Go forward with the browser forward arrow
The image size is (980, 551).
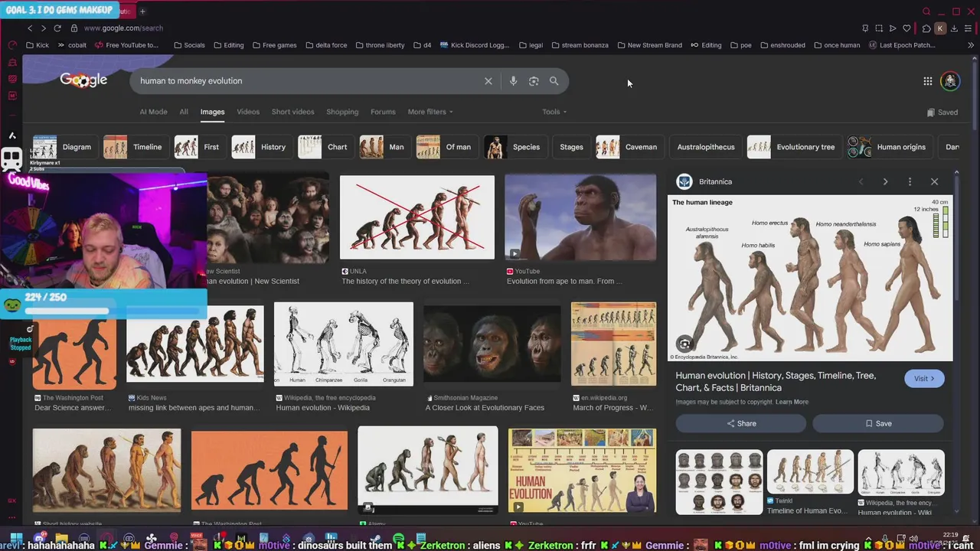(x=44, y=28)
